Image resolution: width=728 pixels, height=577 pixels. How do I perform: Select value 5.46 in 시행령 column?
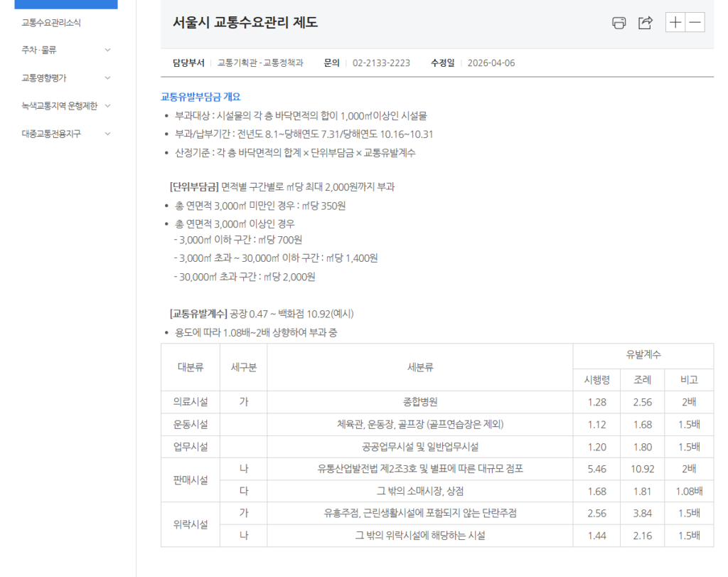[x=596, y=470]
